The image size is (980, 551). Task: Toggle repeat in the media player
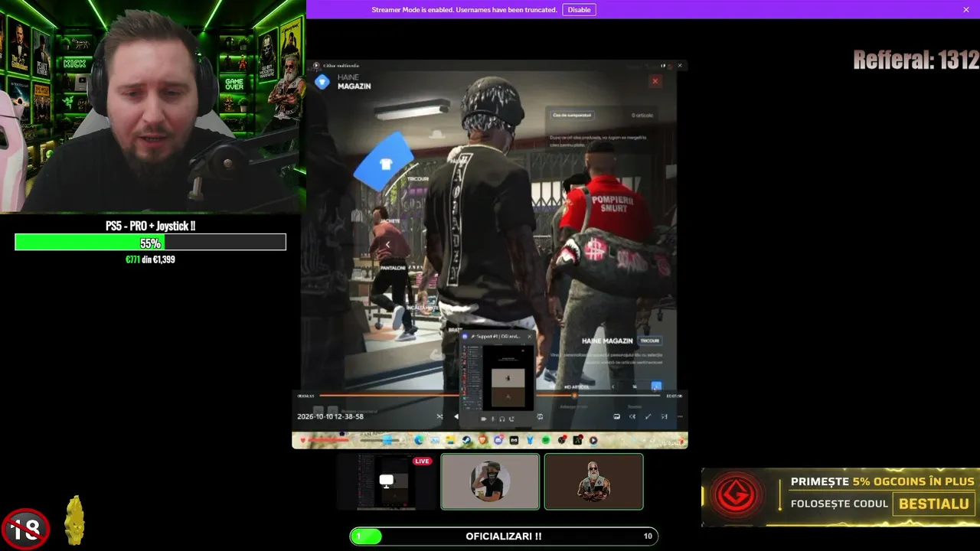[540, 416]
